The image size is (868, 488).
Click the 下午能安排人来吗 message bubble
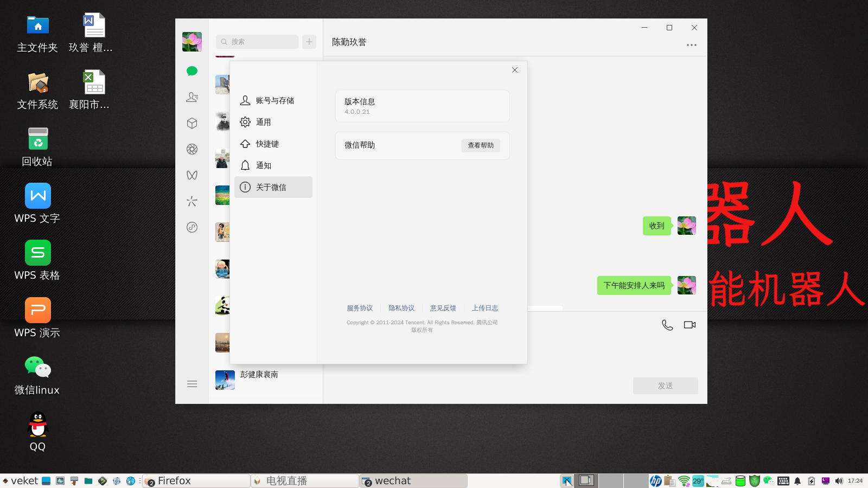[634, 285]
